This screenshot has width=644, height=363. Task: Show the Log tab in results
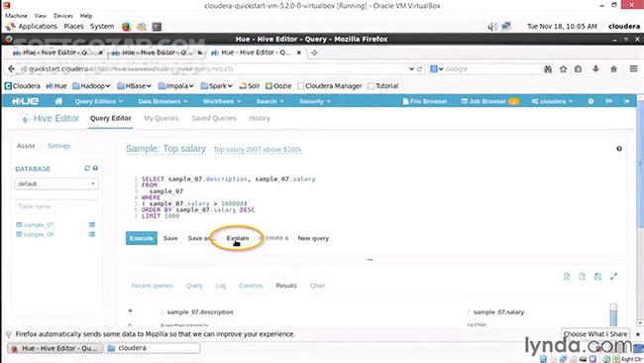coord(221,286)
